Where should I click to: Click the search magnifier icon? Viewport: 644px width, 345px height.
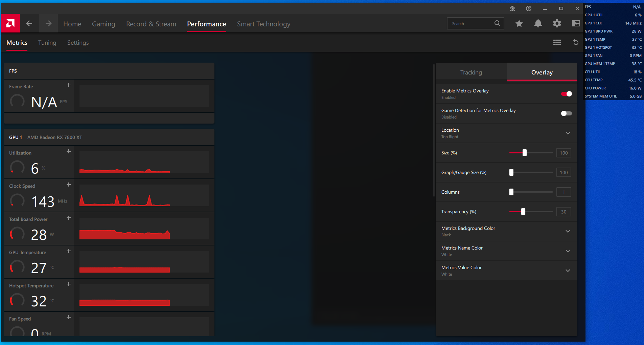[x=497, y=23]
